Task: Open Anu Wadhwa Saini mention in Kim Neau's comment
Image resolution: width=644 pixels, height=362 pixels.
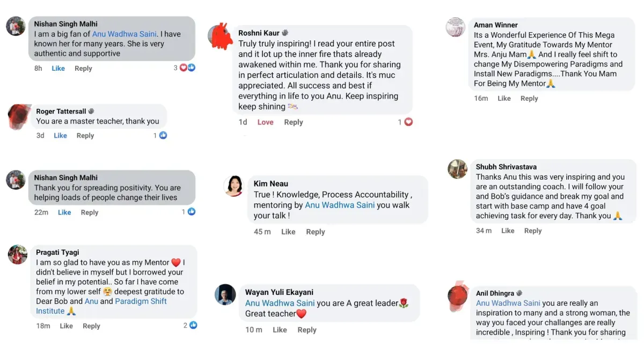Action: tap(340, 205)
